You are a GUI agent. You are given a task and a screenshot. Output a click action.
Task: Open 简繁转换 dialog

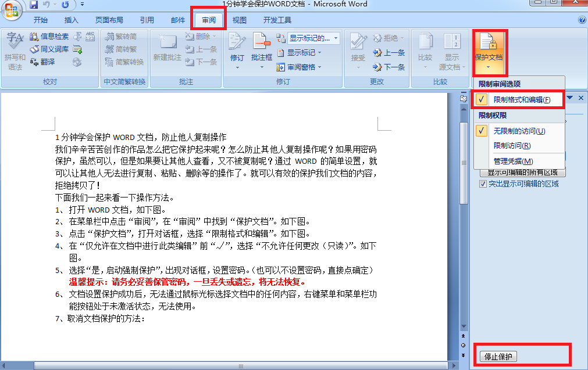point(124,62)
